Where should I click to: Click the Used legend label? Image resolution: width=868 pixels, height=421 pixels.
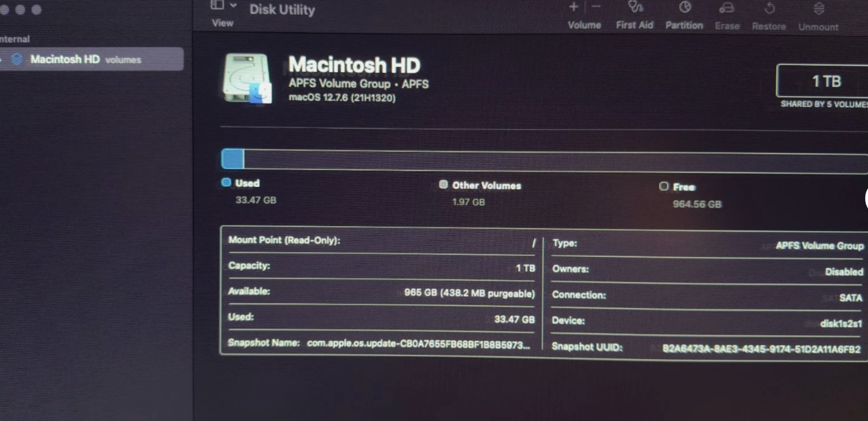247,183
